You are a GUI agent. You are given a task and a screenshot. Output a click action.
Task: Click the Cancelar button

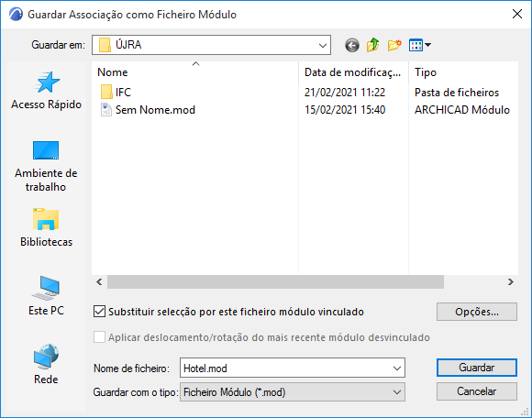477,391
